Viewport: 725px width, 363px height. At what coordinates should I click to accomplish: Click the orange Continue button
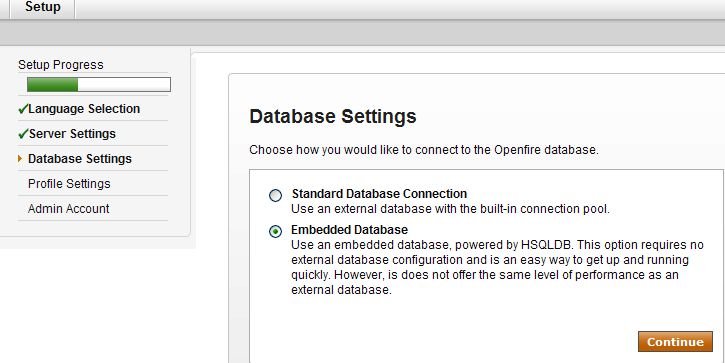(675, 342)
